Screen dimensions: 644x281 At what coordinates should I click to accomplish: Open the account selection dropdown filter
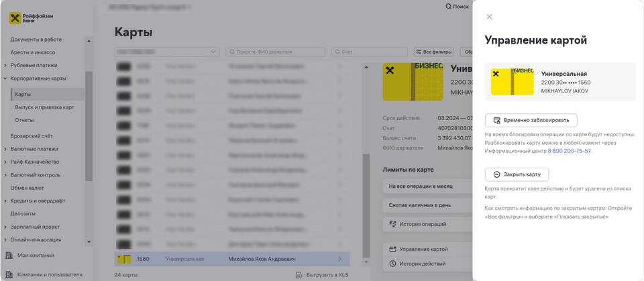167,52
